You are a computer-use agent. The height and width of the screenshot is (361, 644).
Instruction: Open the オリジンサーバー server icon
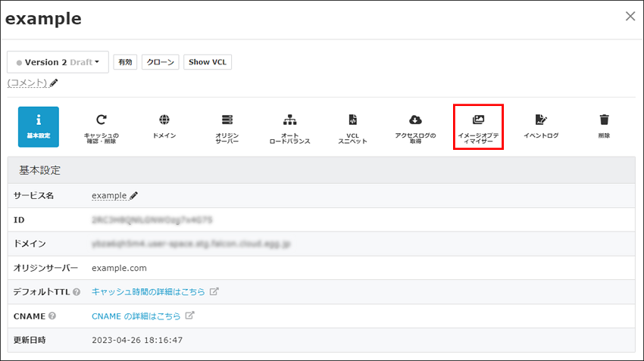(x=227, y=126)
